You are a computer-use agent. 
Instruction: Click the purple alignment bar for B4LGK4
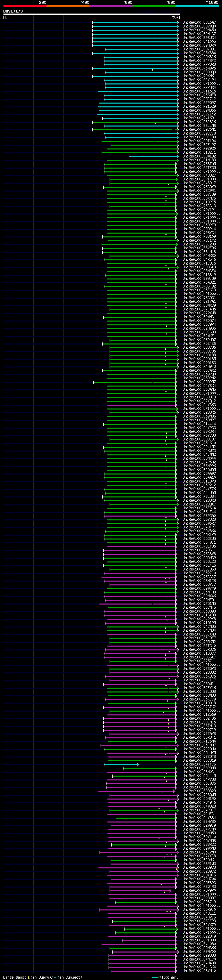[143, 967]
